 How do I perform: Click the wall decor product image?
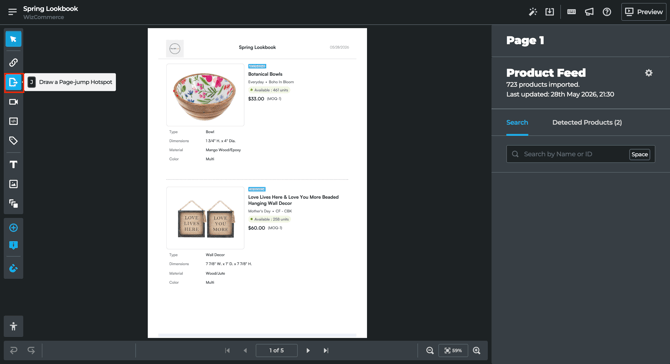tap(205, 218)
